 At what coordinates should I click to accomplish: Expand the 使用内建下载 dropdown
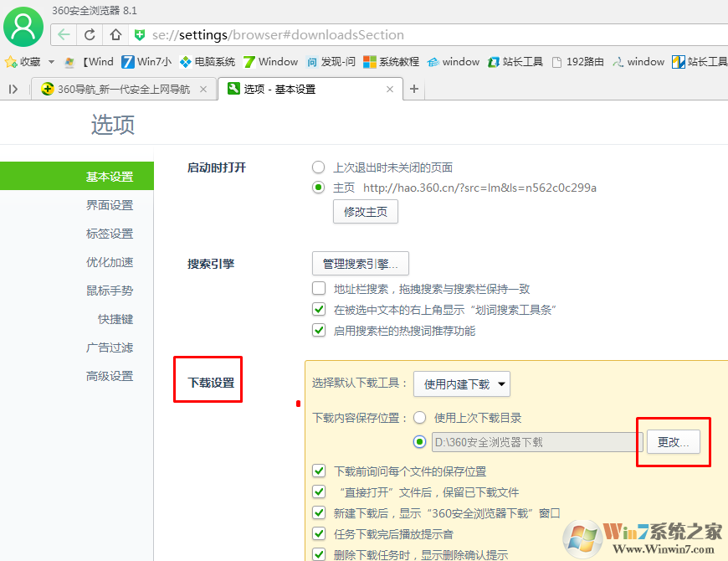pyautogui.click(x=462, y=384)
